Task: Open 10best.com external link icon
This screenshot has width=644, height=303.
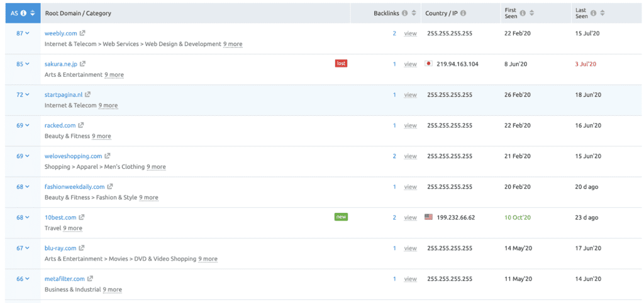Action: (x=82, y=217)
